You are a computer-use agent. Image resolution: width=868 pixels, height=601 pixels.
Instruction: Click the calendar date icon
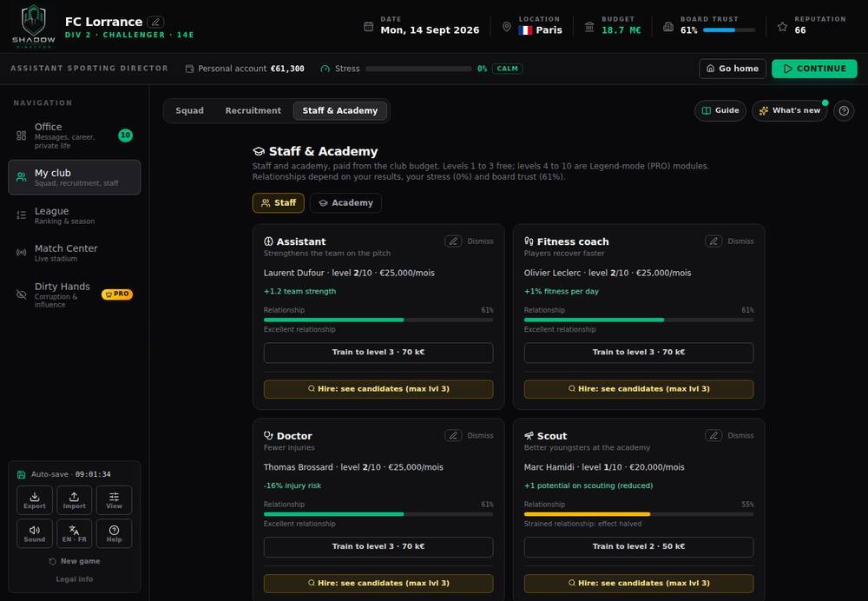point(368,27)
